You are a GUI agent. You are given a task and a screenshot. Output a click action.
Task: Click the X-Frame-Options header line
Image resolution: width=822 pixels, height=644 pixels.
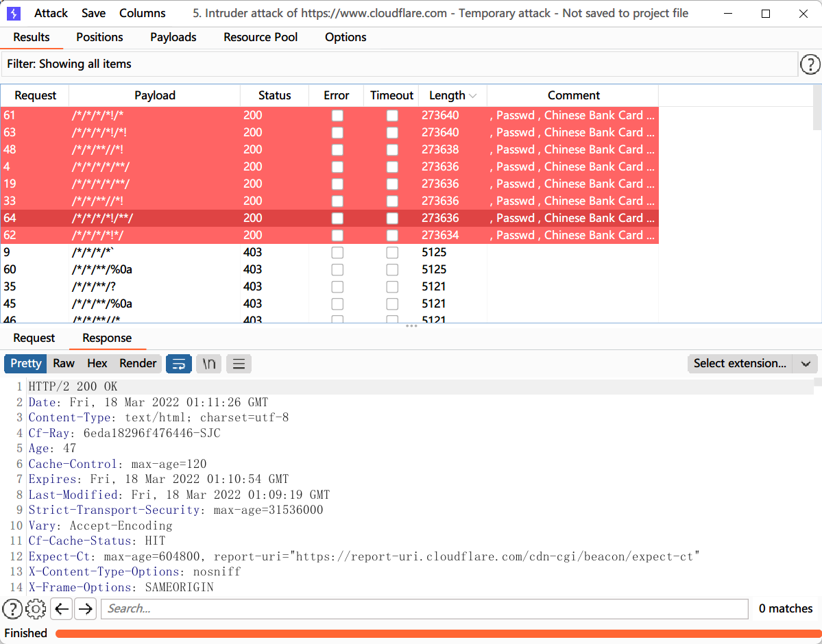(x=121, y=587)
